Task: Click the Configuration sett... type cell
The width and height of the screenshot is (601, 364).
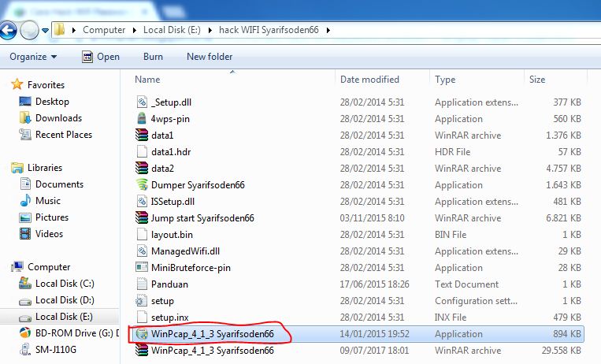Action: tap(476, 301)
